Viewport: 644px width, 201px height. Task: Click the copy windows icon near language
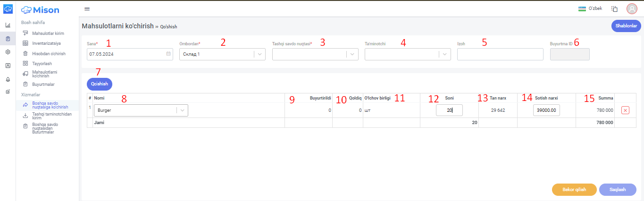pyautogui.click(x=614, y=8)
